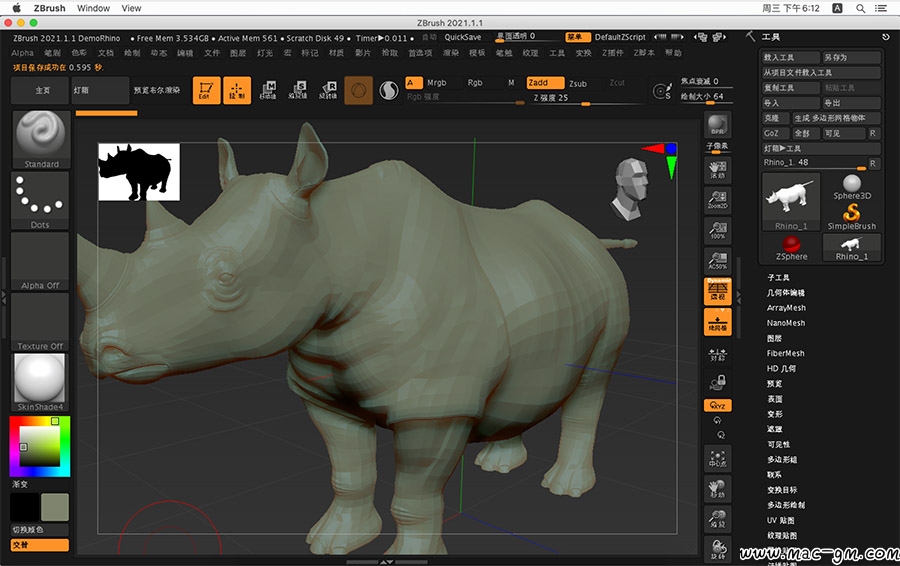This screenshot has height=566, width=900.
Task: Toggle XYZ rotation mode
Action: tap(717, 405)
